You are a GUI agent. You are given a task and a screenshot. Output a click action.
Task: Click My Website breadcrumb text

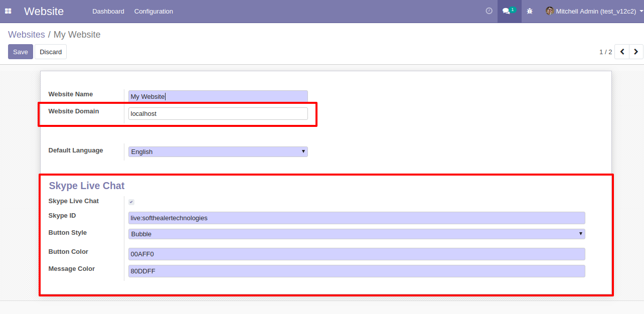[x=77, y=35]
